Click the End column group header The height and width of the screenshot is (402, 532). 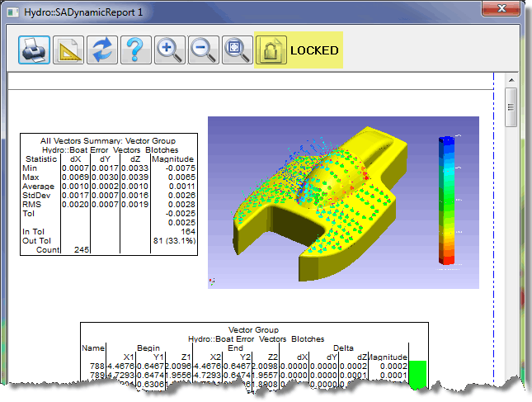point(235,348)
